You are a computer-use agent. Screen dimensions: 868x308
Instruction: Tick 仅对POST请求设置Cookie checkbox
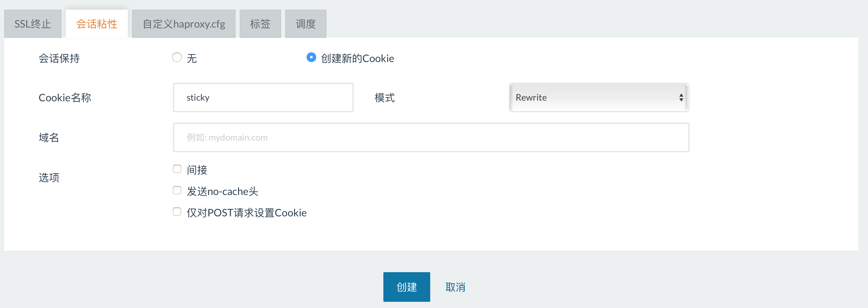pos(177,212)
